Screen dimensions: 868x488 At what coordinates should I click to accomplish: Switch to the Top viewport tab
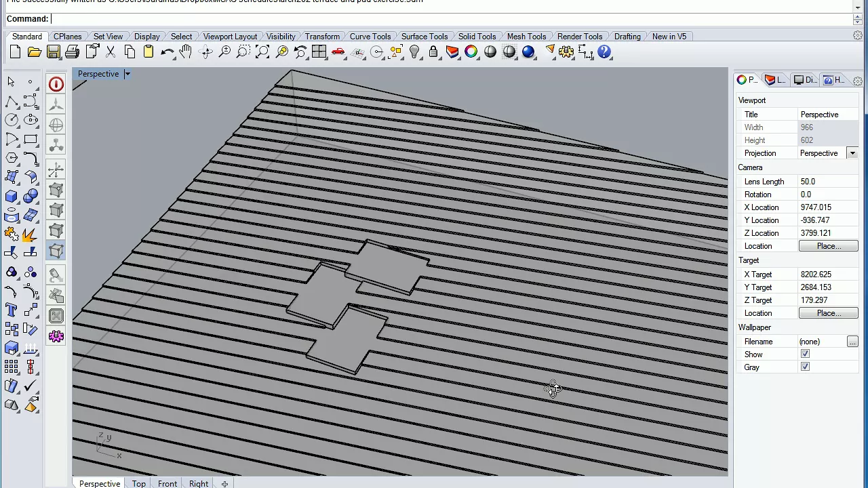(x=139, y=483)
